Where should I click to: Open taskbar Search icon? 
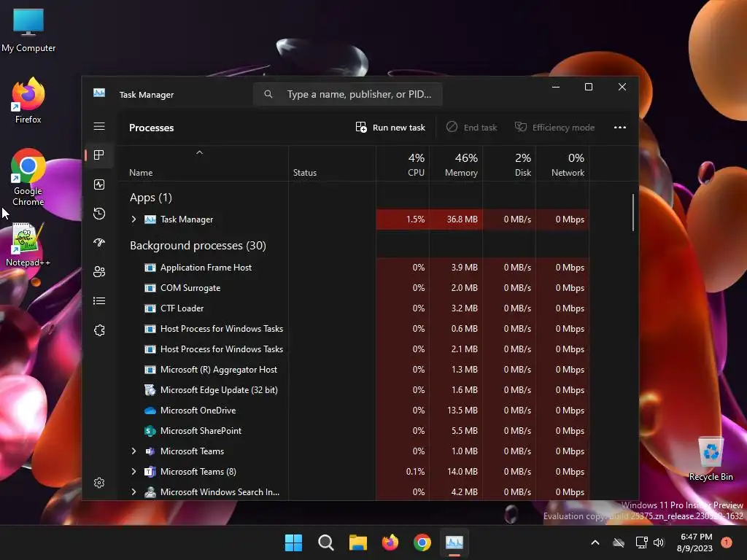(326, 542)
